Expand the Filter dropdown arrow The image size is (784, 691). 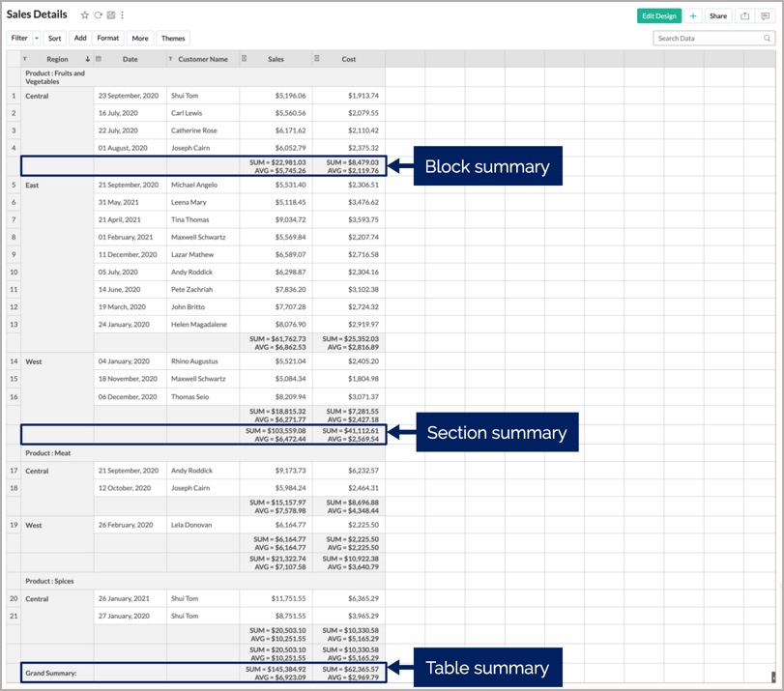pos(37,38)
